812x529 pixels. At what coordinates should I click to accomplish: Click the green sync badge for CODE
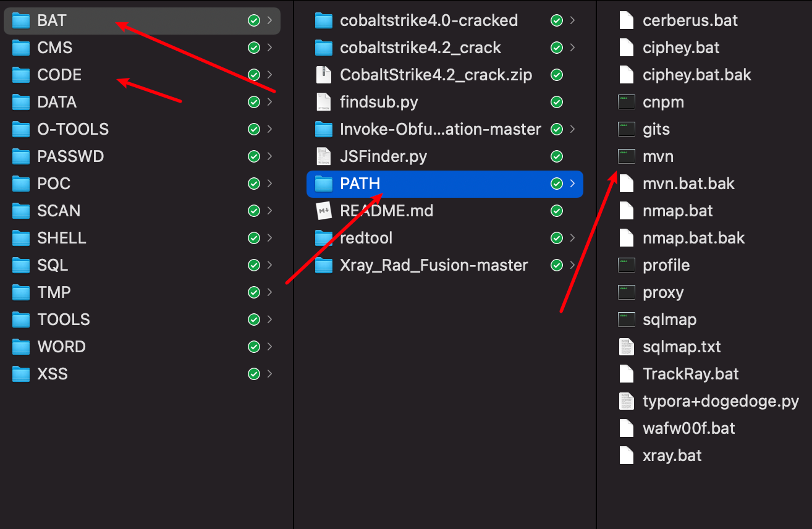tap(253, 75)
